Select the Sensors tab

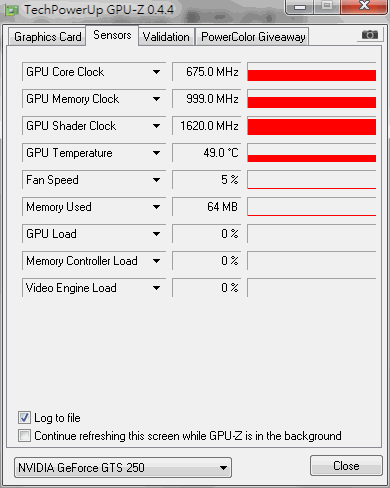click(112, 35)
